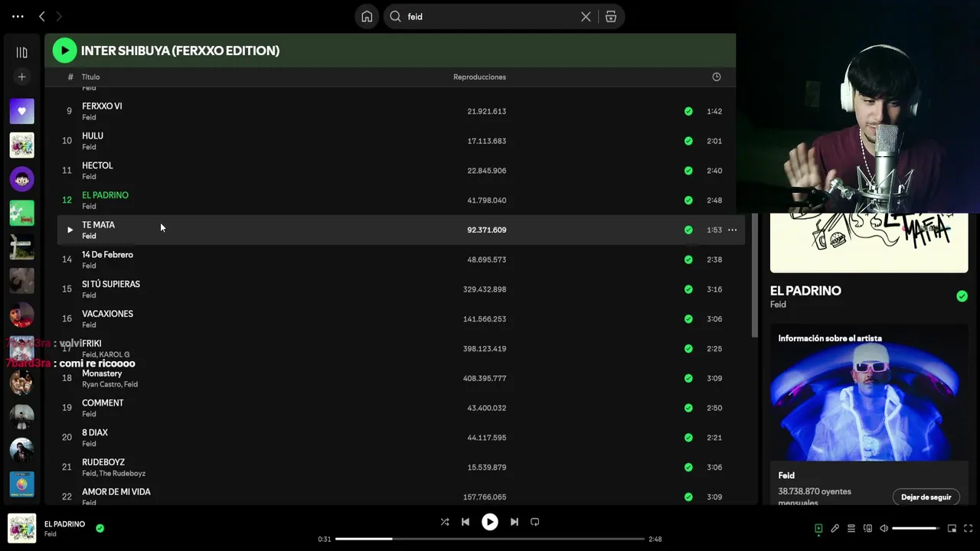Open the Liked Songs heart playlist
The width and height of the screenshot is (980, 551).
(x=21, y=111)
